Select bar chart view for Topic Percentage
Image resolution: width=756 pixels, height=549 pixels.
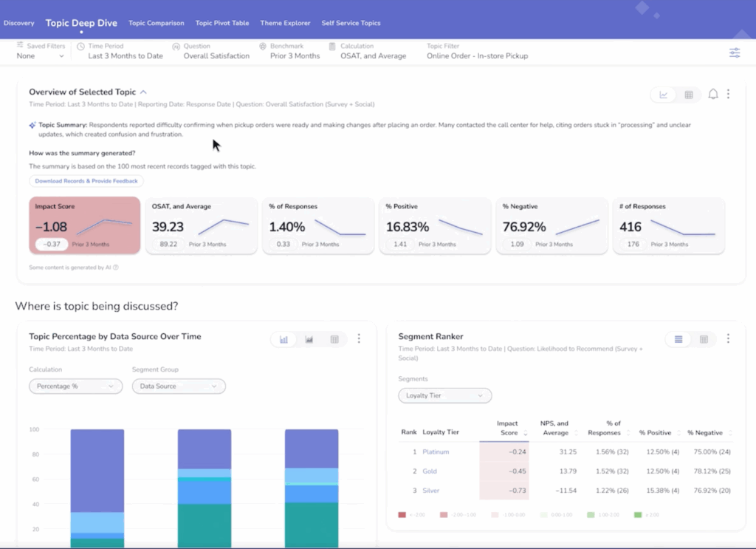284,339
